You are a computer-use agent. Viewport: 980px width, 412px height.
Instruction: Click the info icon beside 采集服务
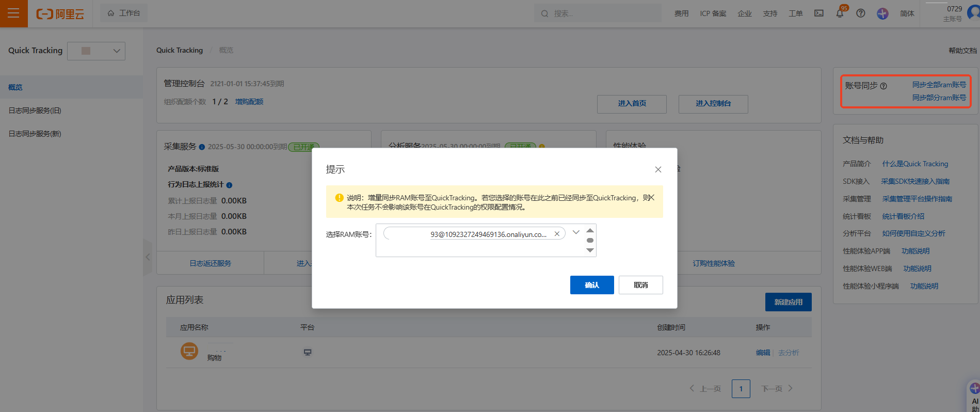[x=202, y=147]
